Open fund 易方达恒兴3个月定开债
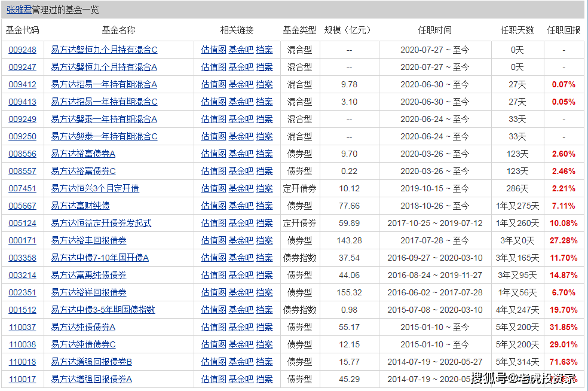The width and height of the screenshot is (588, 391). (x=95, y=188)
